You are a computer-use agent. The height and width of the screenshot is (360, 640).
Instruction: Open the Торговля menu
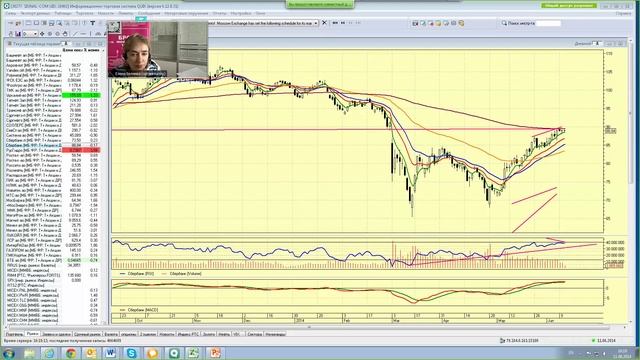(x=84, y=13)
